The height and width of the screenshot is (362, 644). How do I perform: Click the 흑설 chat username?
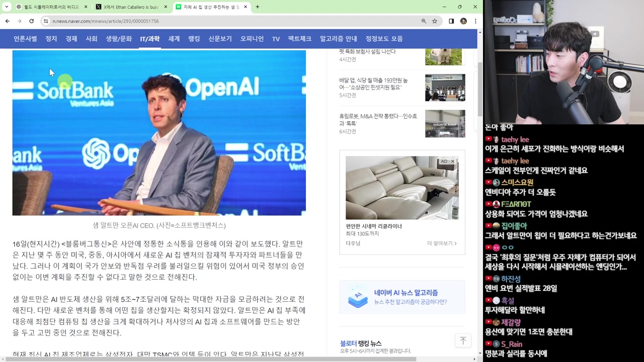click(x=507, y=301)
